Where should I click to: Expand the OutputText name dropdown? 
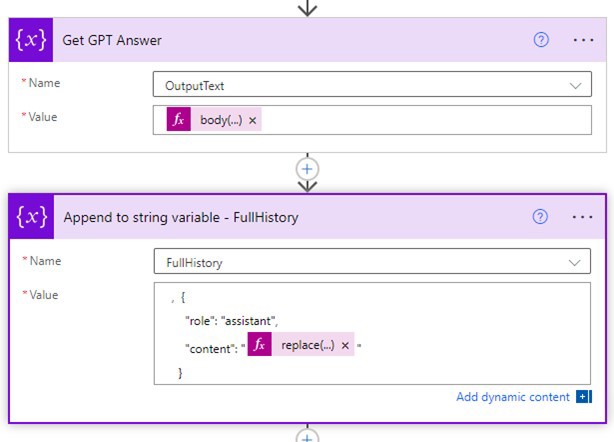coord(574,86)
